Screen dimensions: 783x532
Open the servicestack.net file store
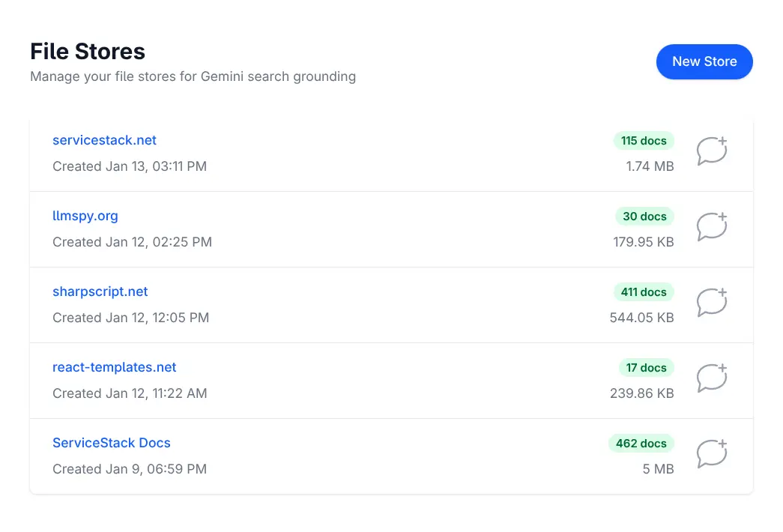(x=104, y=140)
